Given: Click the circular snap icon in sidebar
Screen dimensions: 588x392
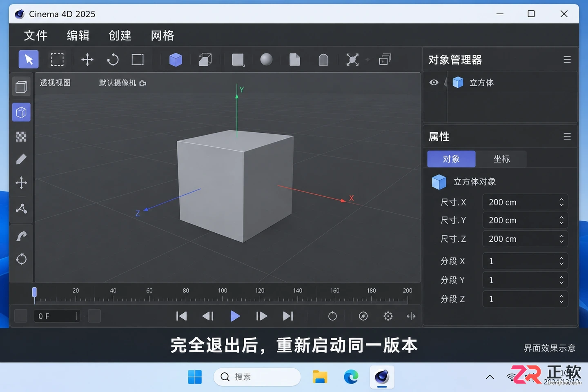Looking at the screenshot, I should pos(21,259).
